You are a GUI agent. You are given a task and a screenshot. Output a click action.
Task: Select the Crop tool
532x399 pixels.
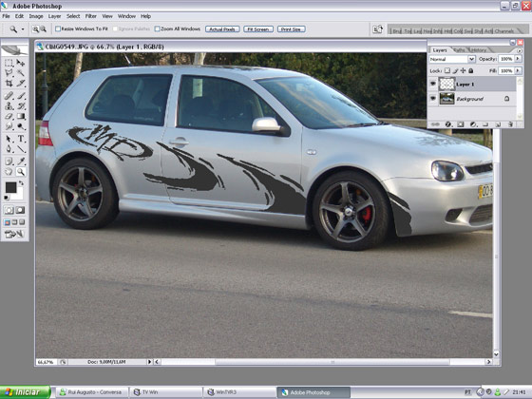(x=9, y=84)
